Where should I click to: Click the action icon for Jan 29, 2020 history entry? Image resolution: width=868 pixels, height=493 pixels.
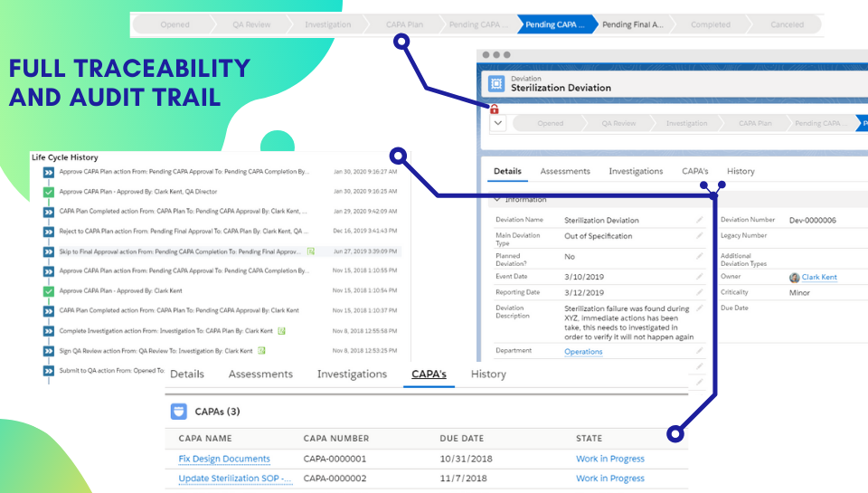click(49, 212)
